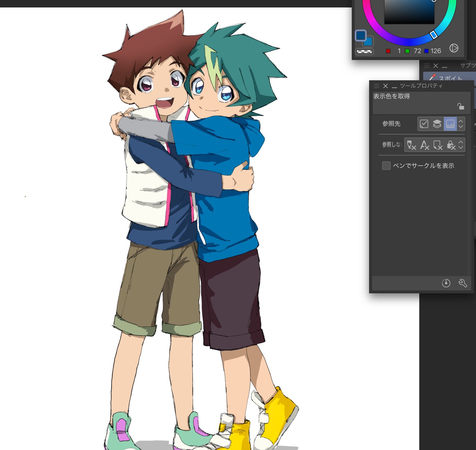The image size is (476, 450).
Task: Click the 表示色を取得 tool name
Action: 391,96
